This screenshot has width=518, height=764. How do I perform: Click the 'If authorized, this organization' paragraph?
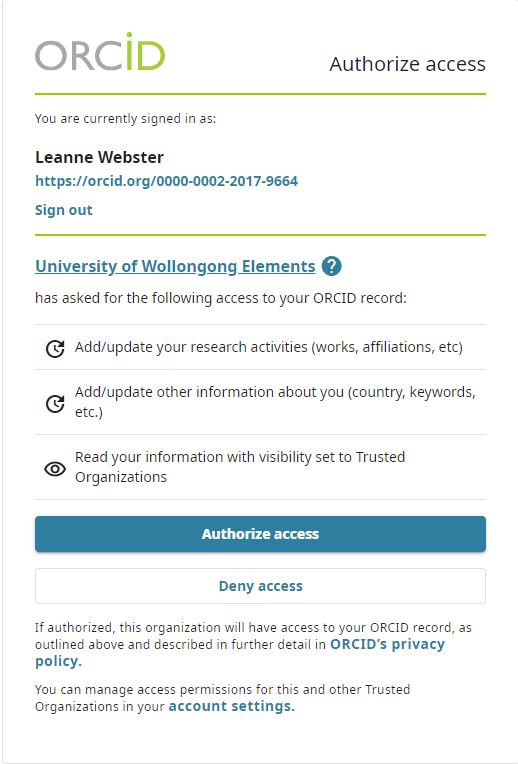tap(253, 644)
